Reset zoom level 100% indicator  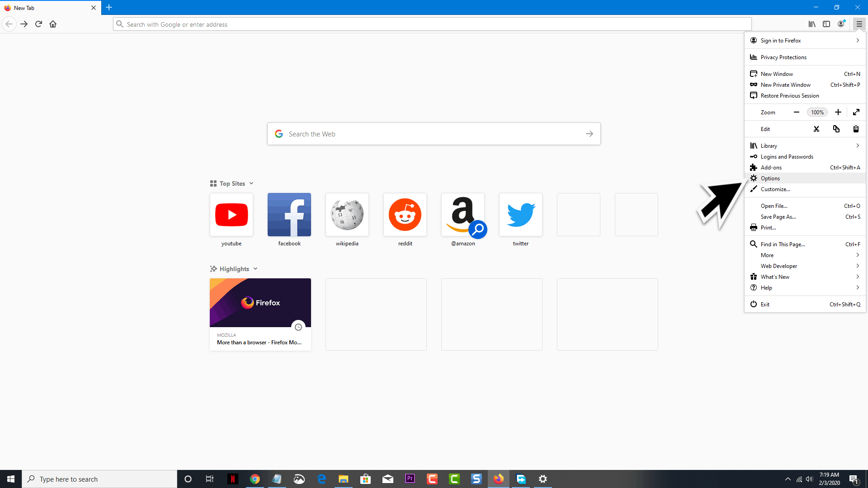pos(817,112)
